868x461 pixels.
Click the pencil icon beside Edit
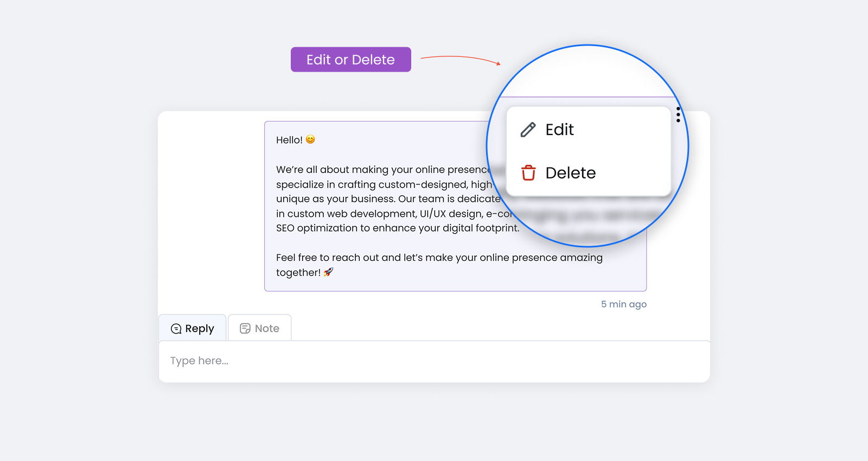[528, 130]
